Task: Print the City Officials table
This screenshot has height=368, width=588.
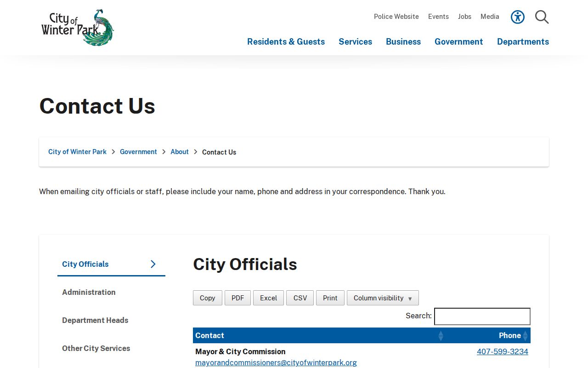Action: point(330,298)
